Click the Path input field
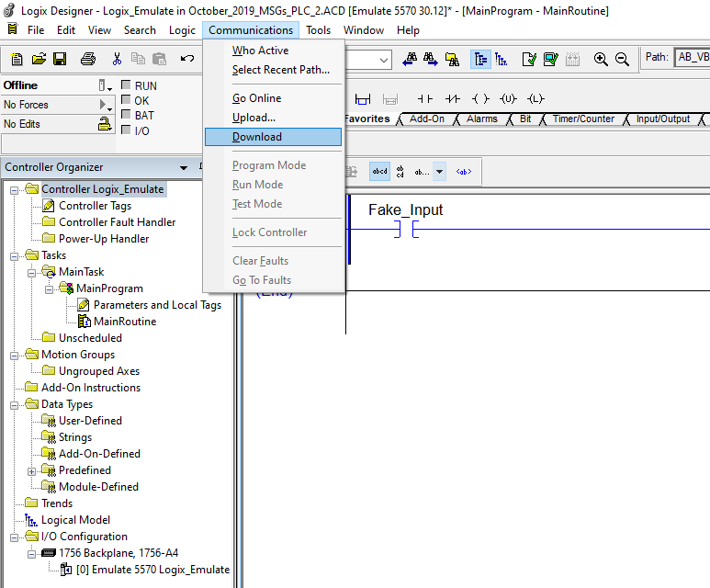Screen dimensions: 710x588 (692, 57)
